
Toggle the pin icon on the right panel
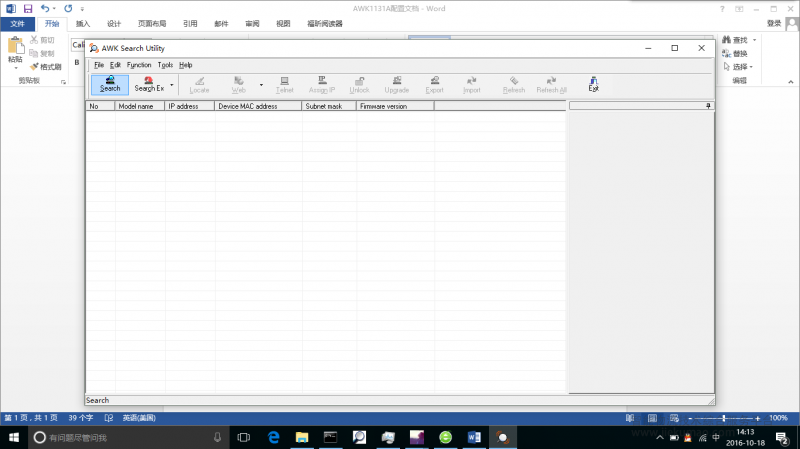(x=708, y=106)
